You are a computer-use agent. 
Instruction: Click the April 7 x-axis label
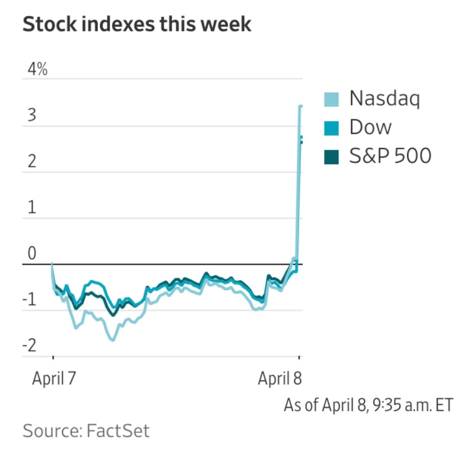[54, 379]
